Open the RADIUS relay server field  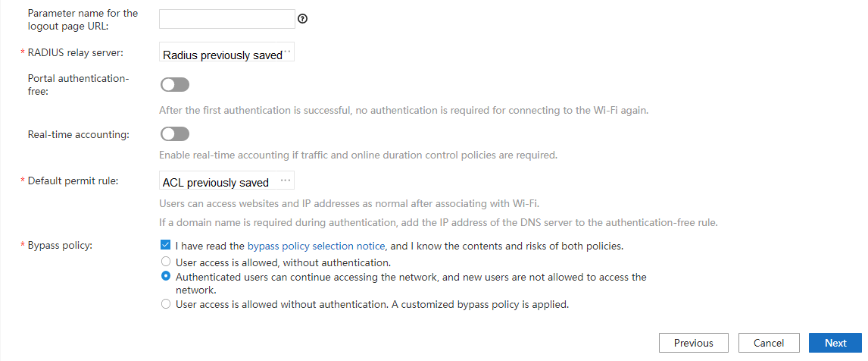(x=221, y=55)
